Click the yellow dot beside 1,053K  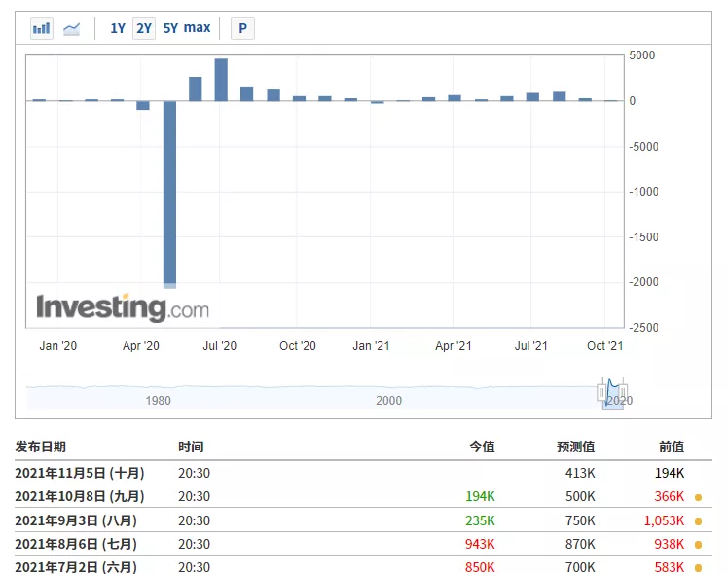pos(698,521)
